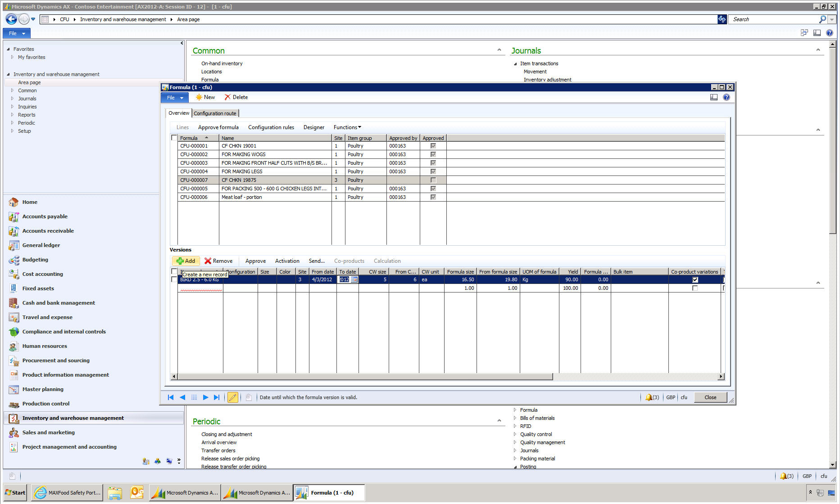The height and width of the screenshot is (504, 840).
Task: Click the Formula window help icon
Action: [726, 97]
